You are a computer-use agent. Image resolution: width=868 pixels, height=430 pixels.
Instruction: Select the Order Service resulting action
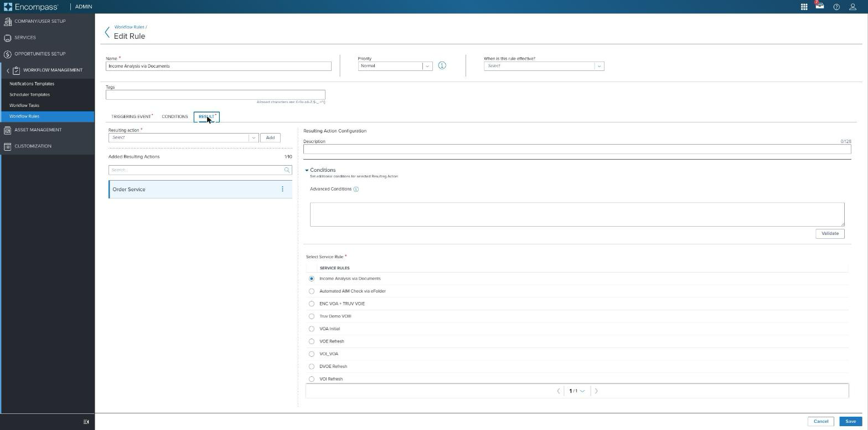[x=200, y=190]
